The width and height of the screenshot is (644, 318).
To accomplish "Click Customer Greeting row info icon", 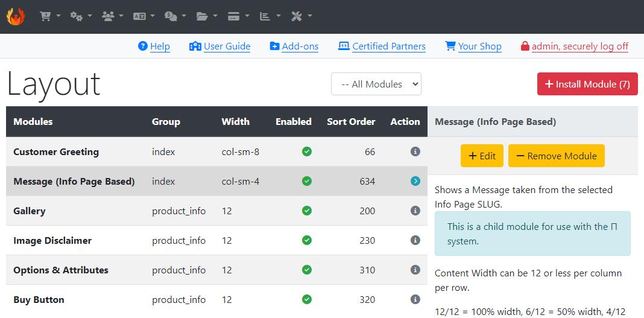I will [415, 151].
